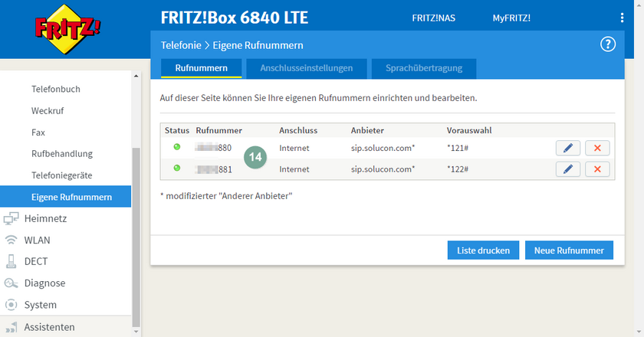Click sip.solucon.com in the 880 row
644x337 pixels.
383,148
